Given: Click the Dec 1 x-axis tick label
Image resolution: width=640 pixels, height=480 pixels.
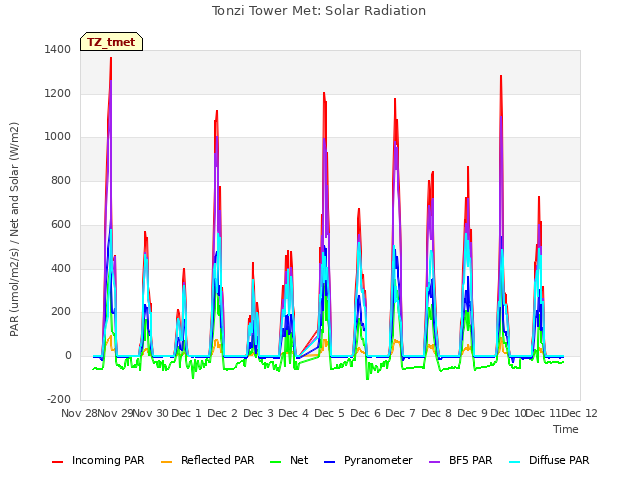Looking at the screenshot, I should click(186, 413).
